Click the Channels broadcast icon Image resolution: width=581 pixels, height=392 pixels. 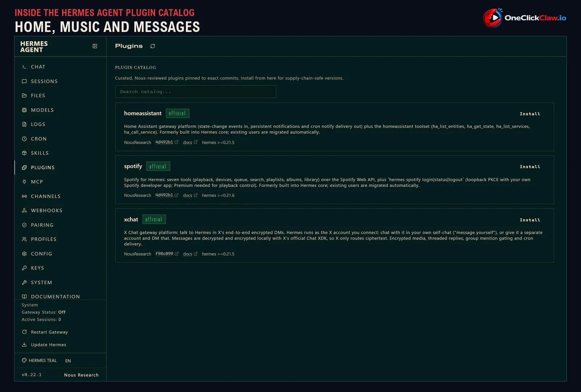click(x=24, y=196)
